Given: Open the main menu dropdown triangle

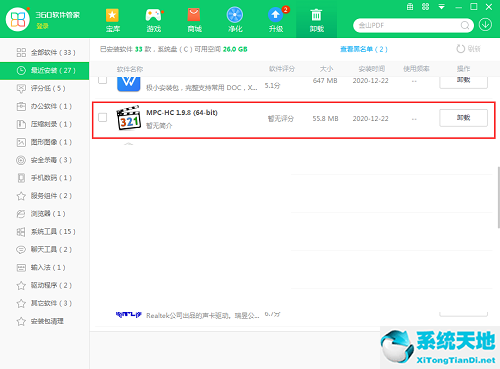Looking at the screenshot, I should pyautogui.click(x=442, y=7).
